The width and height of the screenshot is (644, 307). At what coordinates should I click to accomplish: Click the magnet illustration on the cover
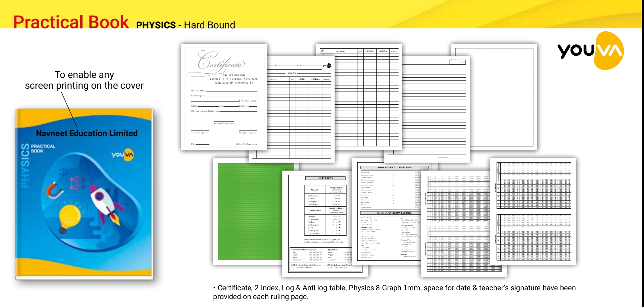54,190
